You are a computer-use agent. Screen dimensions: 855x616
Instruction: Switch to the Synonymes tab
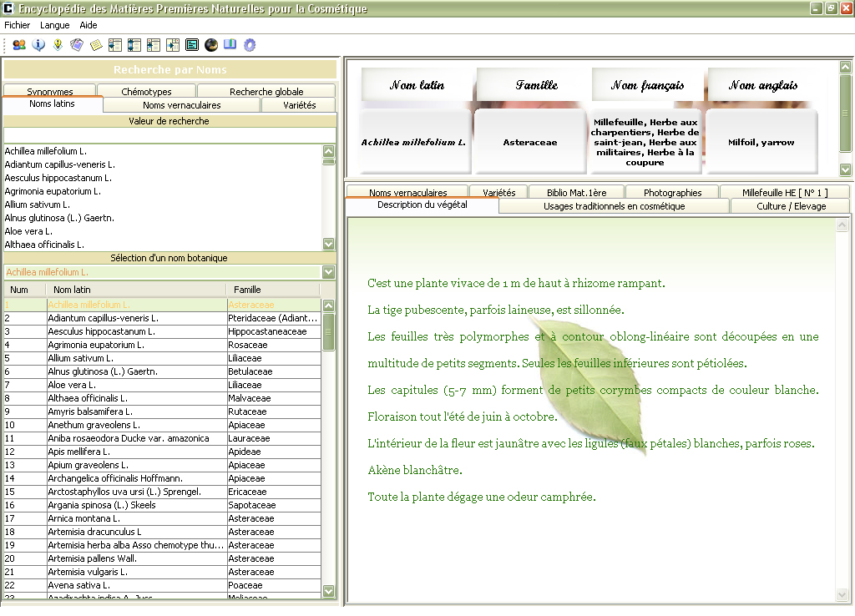49,90
